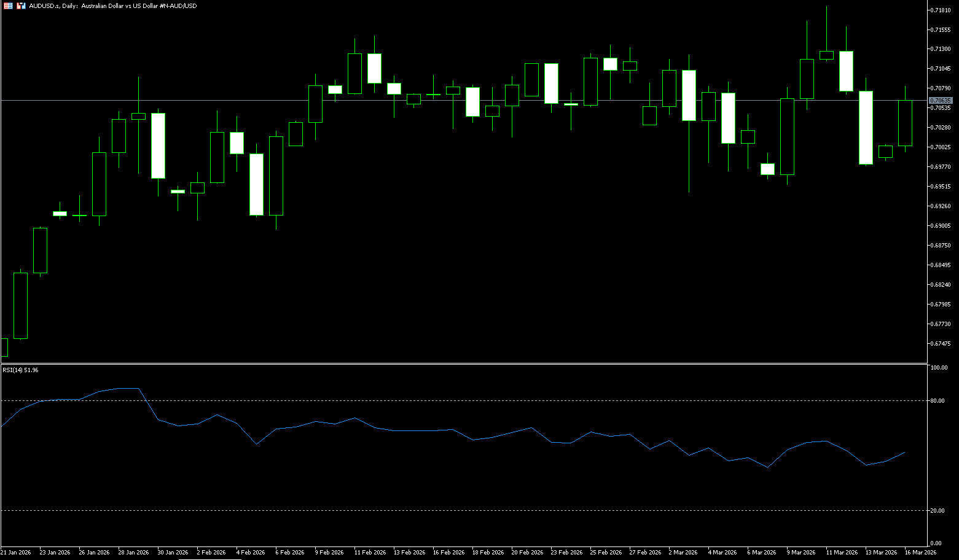This screenshot has width=959, height=560.
Task: Click the 20.00 level on RSI scale
Action: click(937, 511)
